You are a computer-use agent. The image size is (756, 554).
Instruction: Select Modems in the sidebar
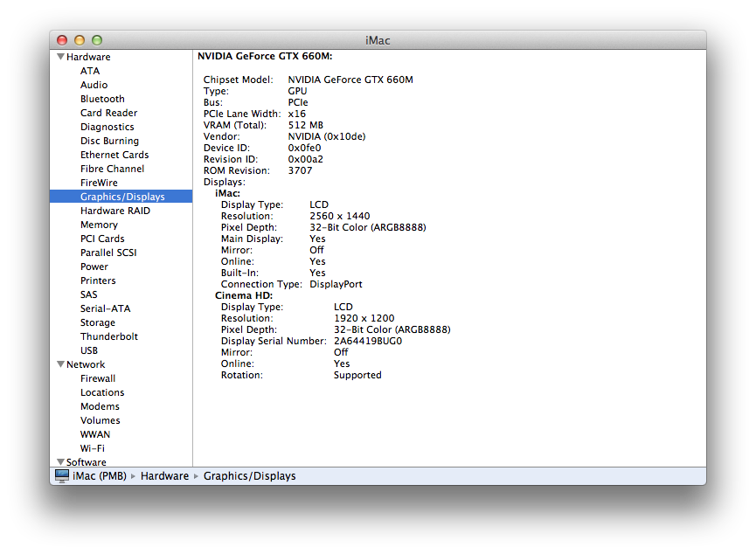(100, 406)
